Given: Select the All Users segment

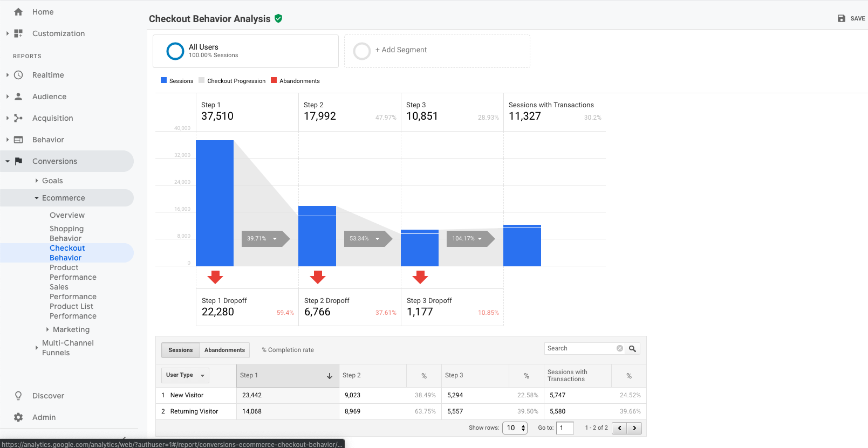Looking at the screenshot, I should point(245,51).
